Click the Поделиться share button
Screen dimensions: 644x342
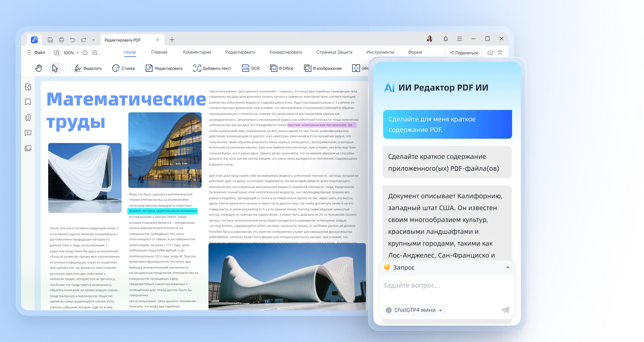coord(463,52)
